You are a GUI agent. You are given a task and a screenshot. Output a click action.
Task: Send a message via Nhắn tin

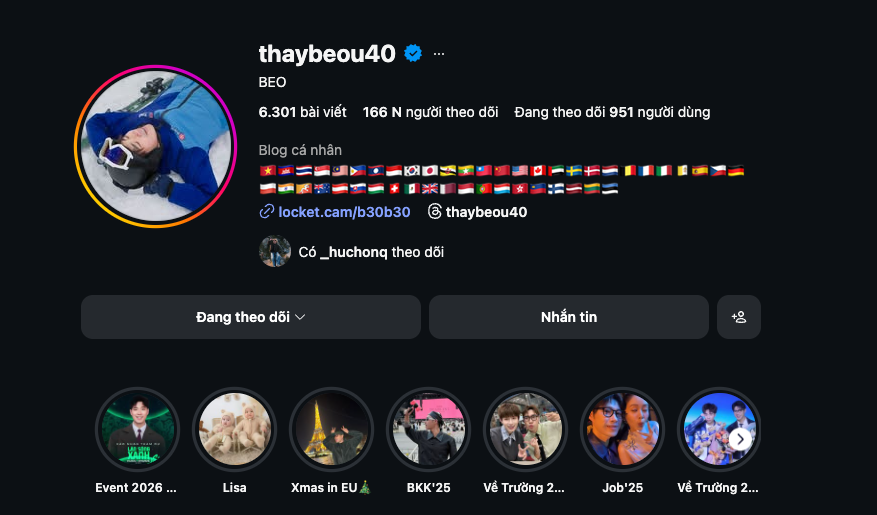pos(569,317)
